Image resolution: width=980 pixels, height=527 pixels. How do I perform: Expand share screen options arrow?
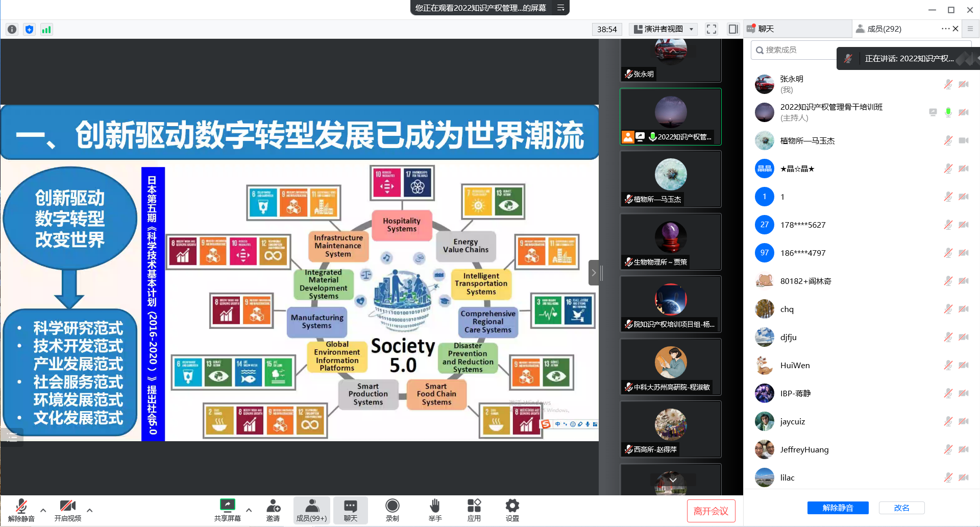click(249, 510)
